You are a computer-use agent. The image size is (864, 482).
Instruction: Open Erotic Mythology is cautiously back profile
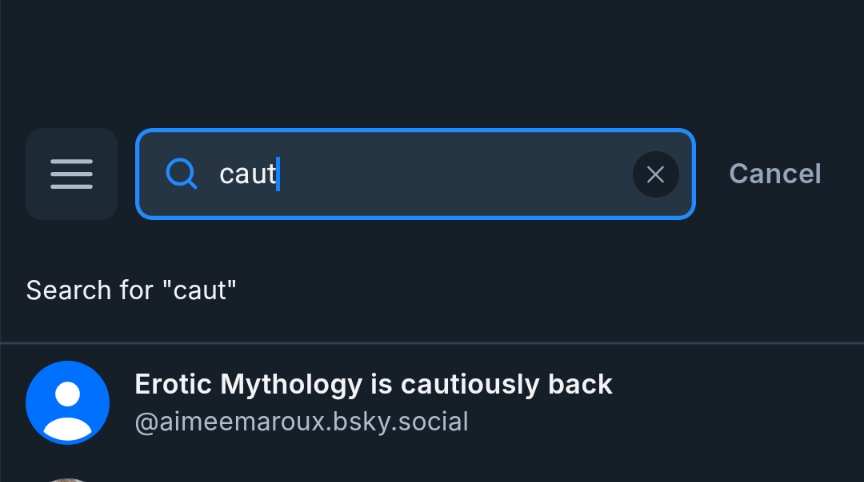373,384
